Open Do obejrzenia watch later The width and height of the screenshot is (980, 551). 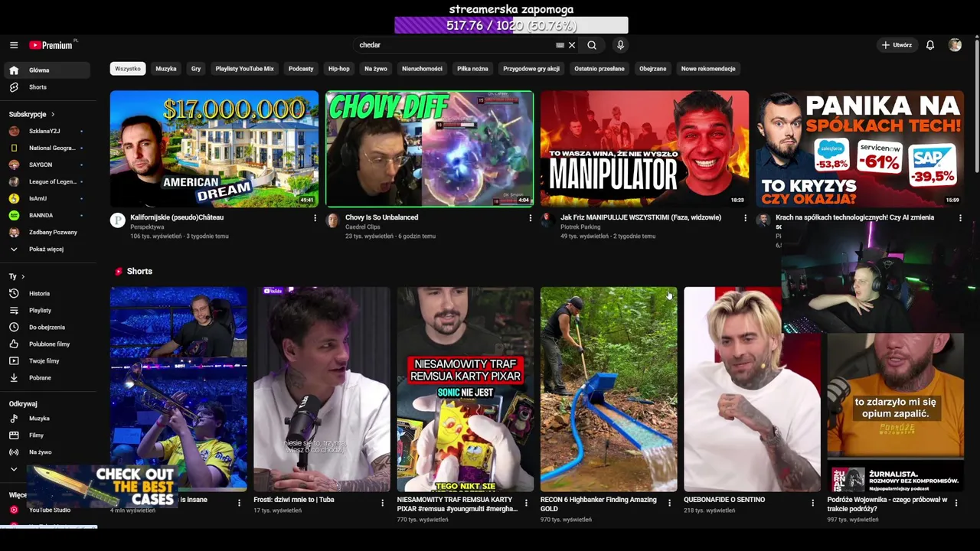pos(46,327)
